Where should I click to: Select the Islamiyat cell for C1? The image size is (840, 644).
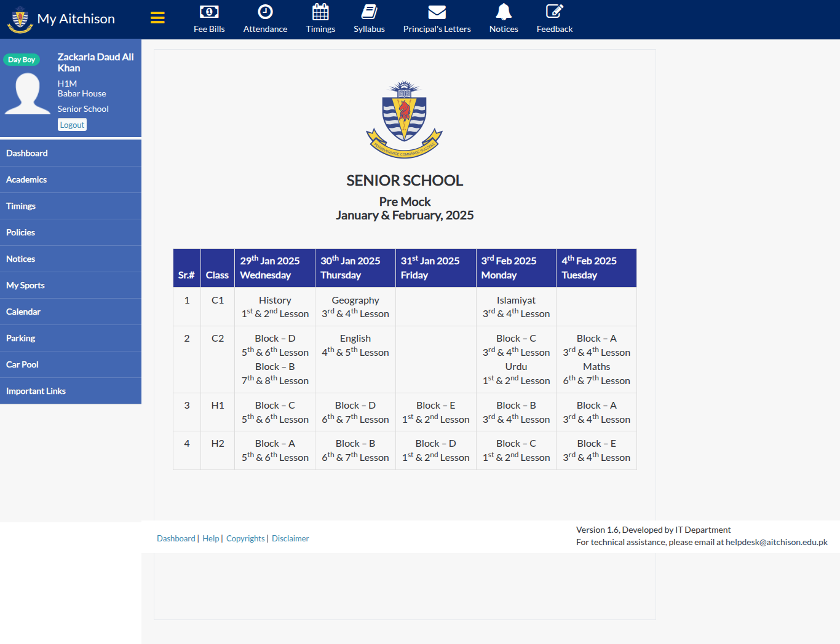(x=516, y=307)
